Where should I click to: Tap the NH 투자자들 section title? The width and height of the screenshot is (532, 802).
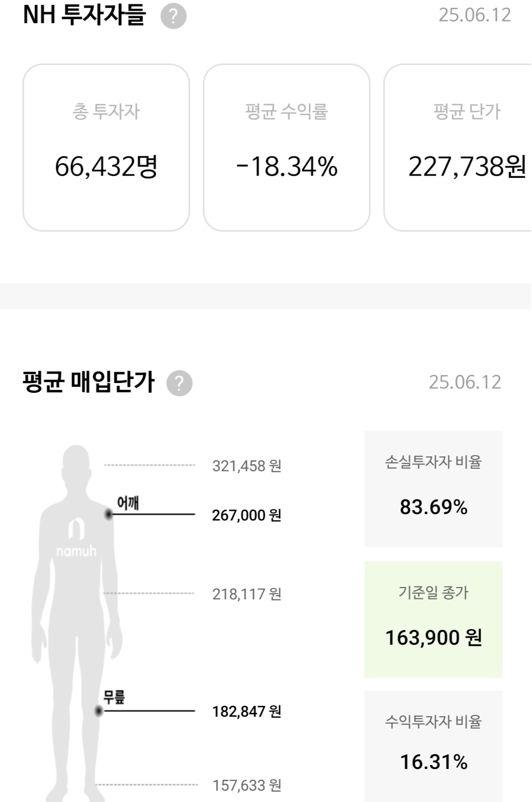(x=84, y=15)
